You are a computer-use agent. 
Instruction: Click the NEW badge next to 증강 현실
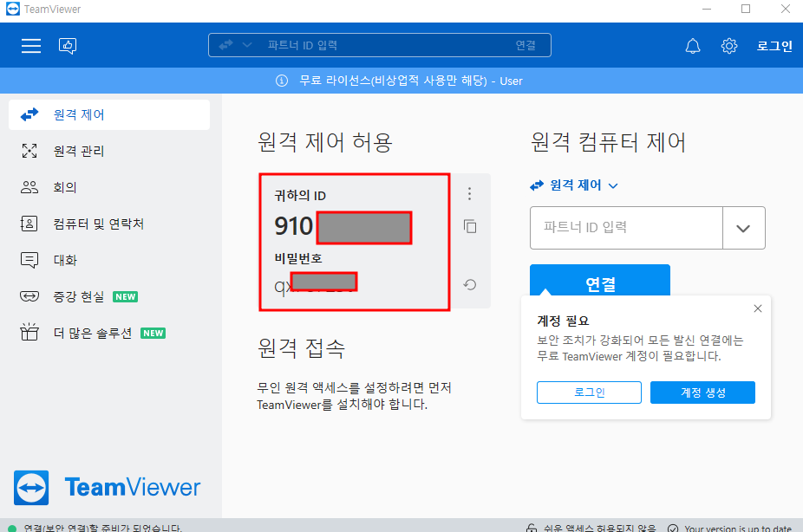126,296
